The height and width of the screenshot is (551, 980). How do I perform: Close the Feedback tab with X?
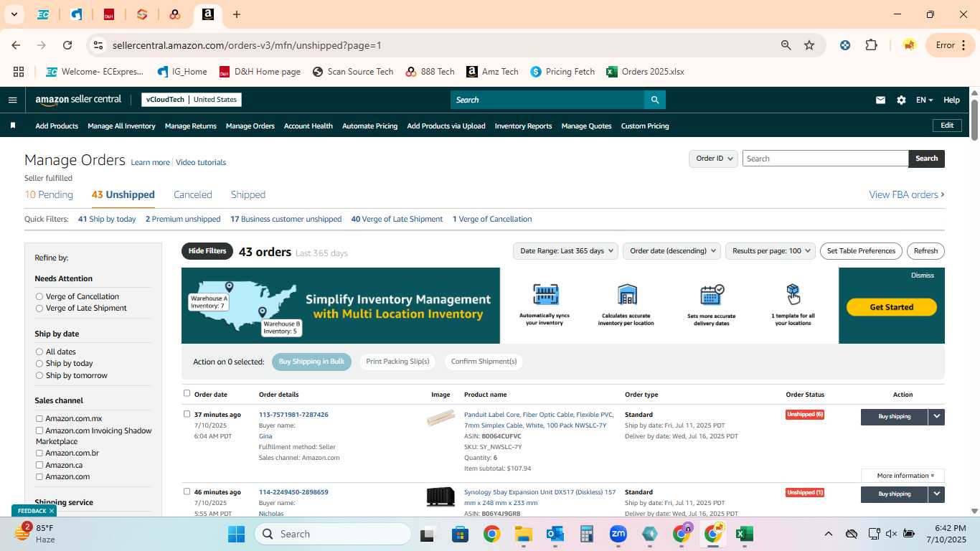[52, 511]
